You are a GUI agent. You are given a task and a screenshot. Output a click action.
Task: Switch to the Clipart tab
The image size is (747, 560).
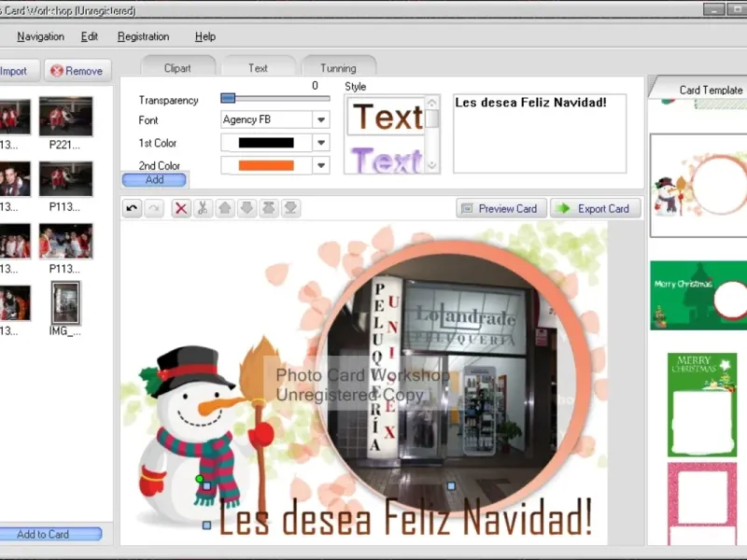click(x=177, y=67)
